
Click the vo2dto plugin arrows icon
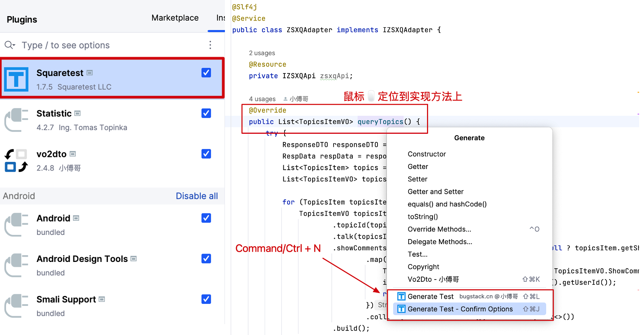click(16, 160)
